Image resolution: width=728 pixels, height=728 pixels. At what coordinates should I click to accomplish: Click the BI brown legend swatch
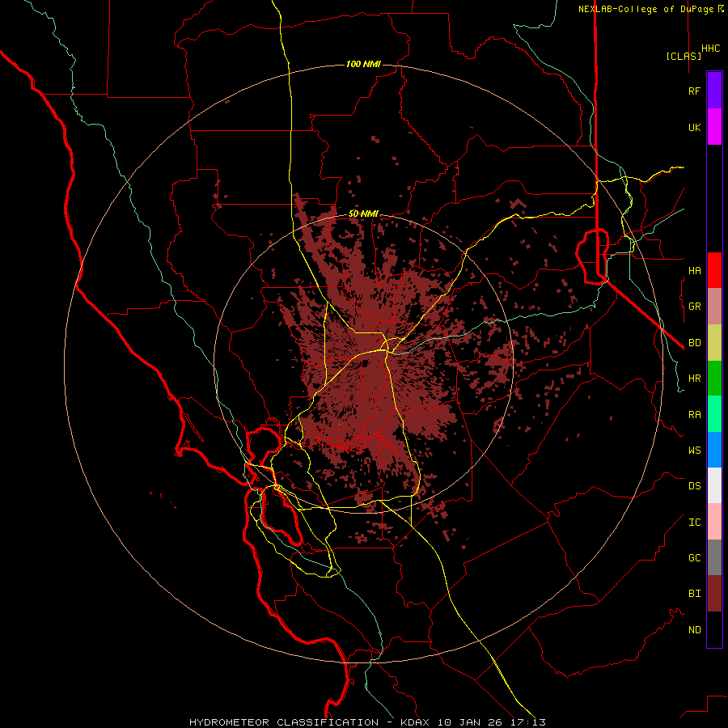[714, 594]
